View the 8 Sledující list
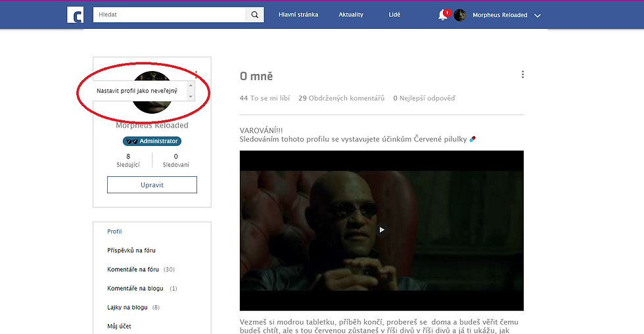Viewport: 644px width, 334px height. pos(128,160)
